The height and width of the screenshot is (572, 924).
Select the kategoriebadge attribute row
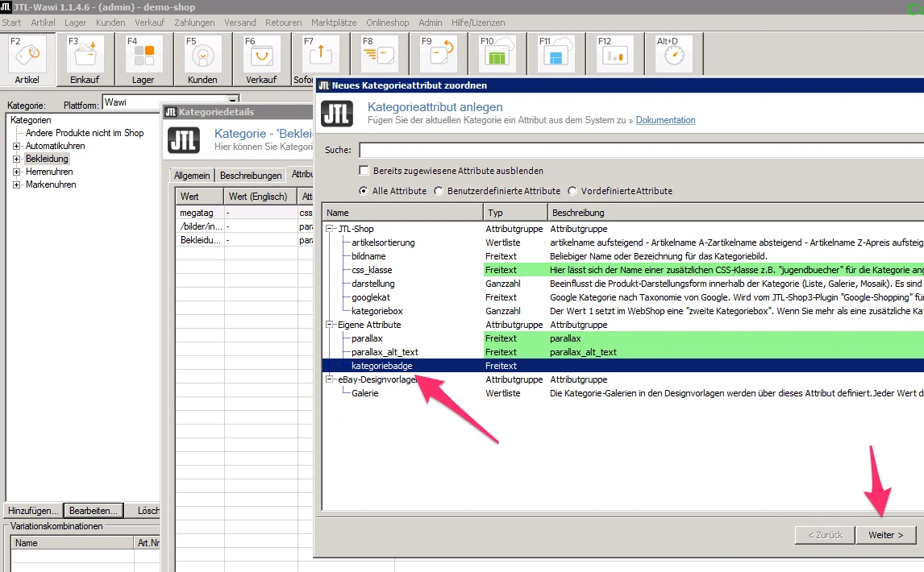click(623, 366)
